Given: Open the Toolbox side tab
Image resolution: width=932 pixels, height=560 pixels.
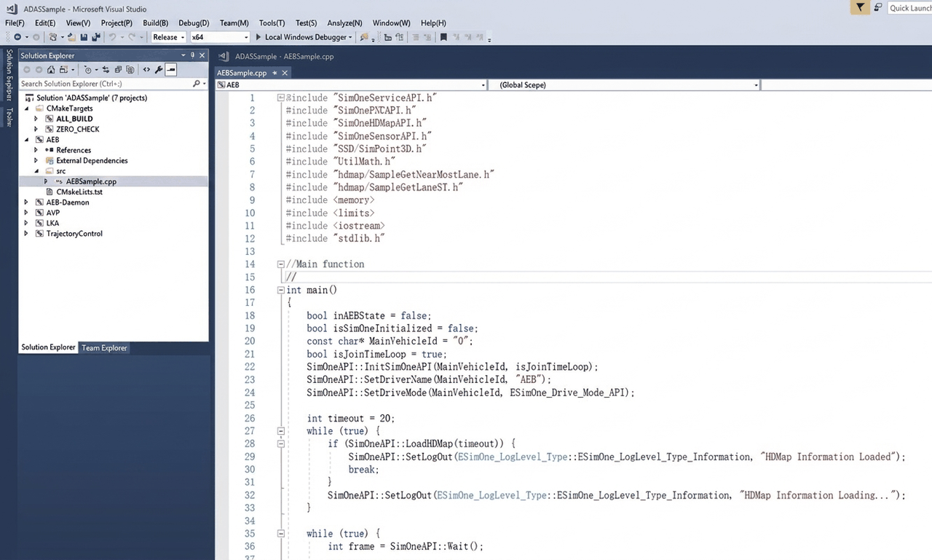Looking at the screenshot, I should coord(9,117).
